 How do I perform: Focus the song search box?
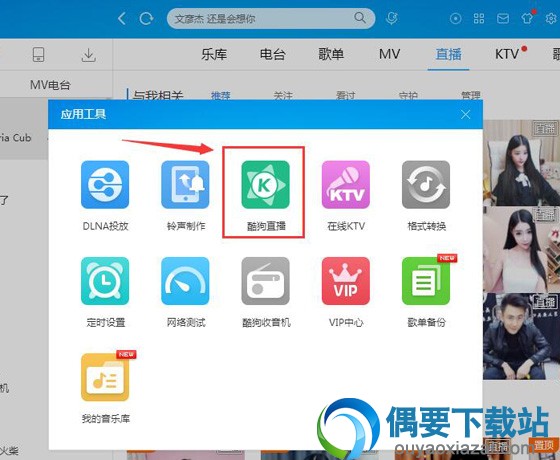tap(271, 18)
